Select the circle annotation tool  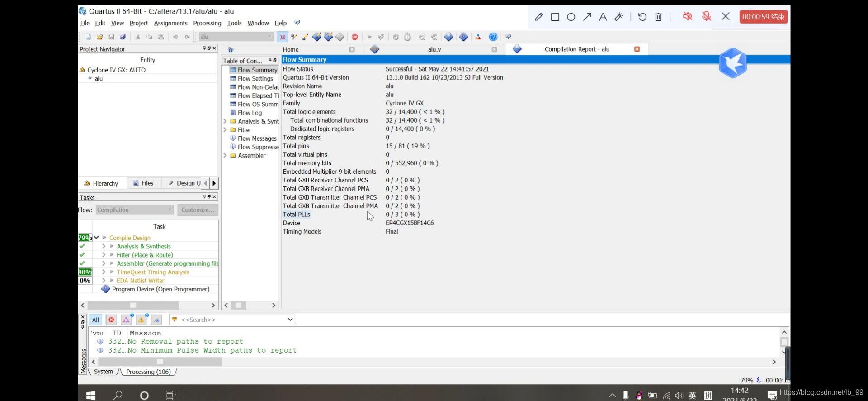571,17
